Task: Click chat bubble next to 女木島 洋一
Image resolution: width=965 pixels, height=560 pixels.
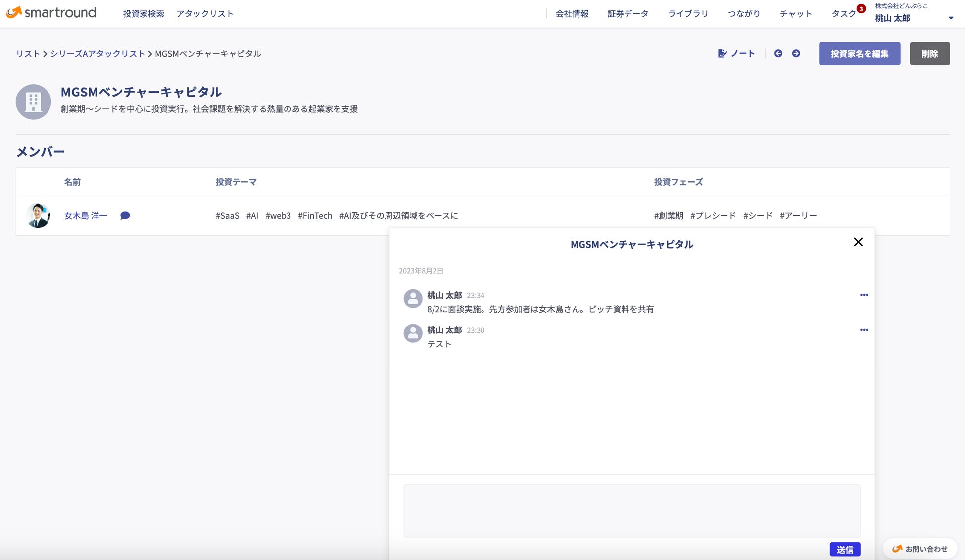Action: [x=125, y=216]
